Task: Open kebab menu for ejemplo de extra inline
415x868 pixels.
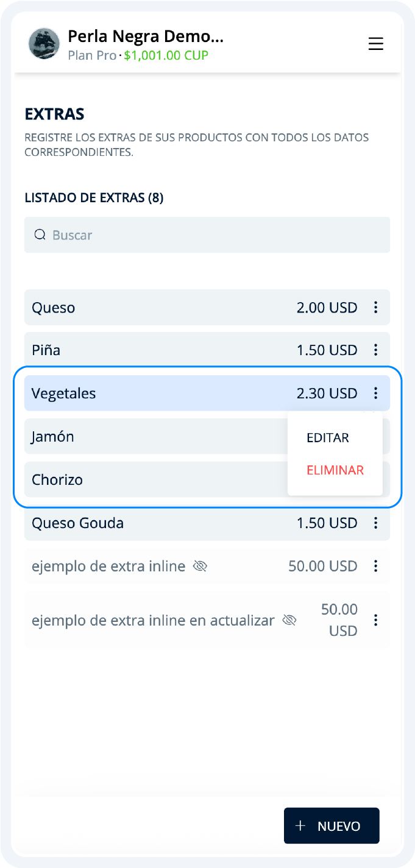Action: click(x=376, y=566)
